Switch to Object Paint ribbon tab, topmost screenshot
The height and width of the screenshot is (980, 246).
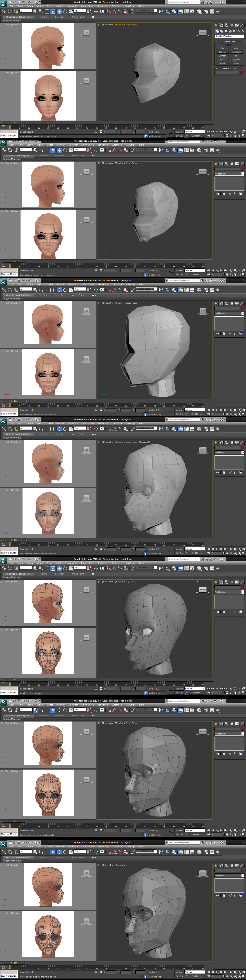tap(78, 17)
